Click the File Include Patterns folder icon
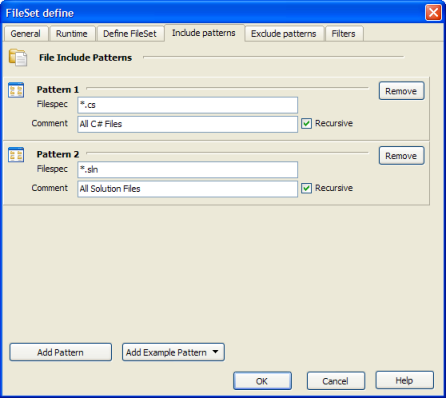The width and height of the screenshot is (446, 398). coord(18,57)
